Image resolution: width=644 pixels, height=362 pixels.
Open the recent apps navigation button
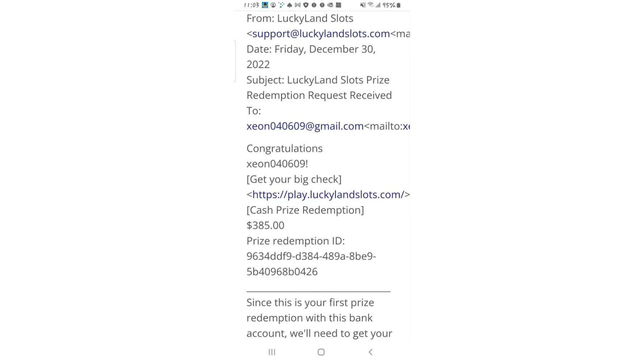coord(272,352)
